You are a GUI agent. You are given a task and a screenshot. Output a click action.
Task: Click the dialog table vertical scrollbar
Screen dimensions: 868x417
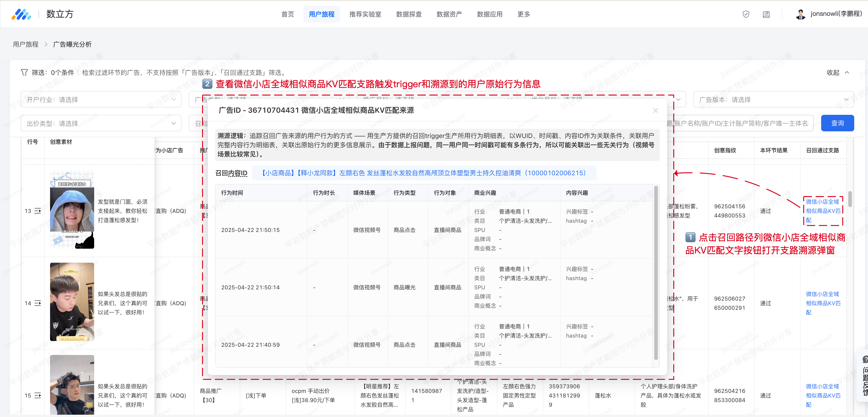coord(656,273)
